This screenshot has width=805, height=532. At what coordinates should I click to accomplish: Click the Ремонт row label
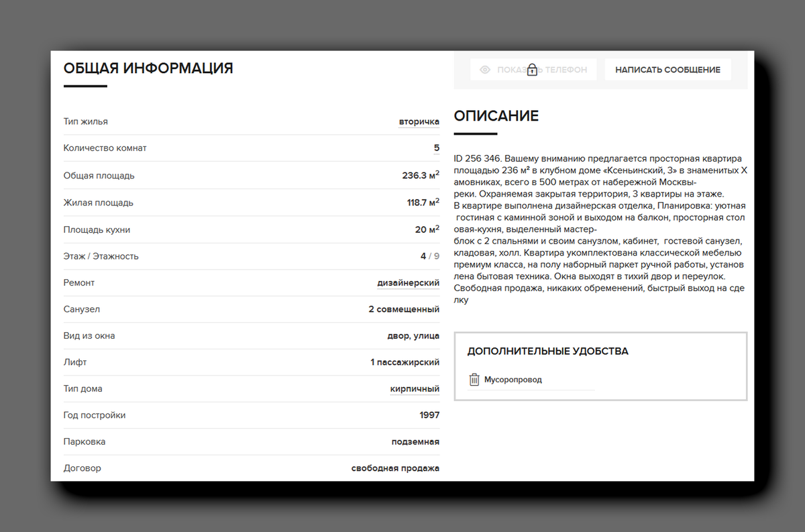pyautogui.click(x=79, y=283)
